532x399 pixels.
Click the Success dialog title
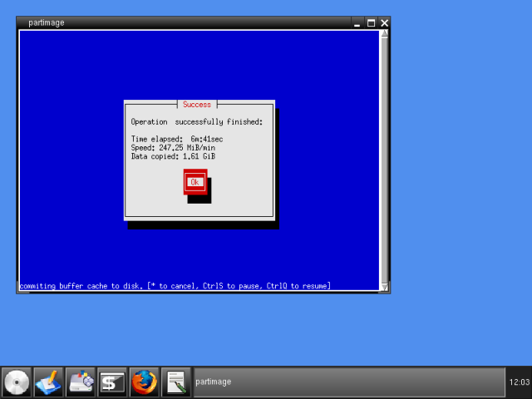click(x=197, y=105)
